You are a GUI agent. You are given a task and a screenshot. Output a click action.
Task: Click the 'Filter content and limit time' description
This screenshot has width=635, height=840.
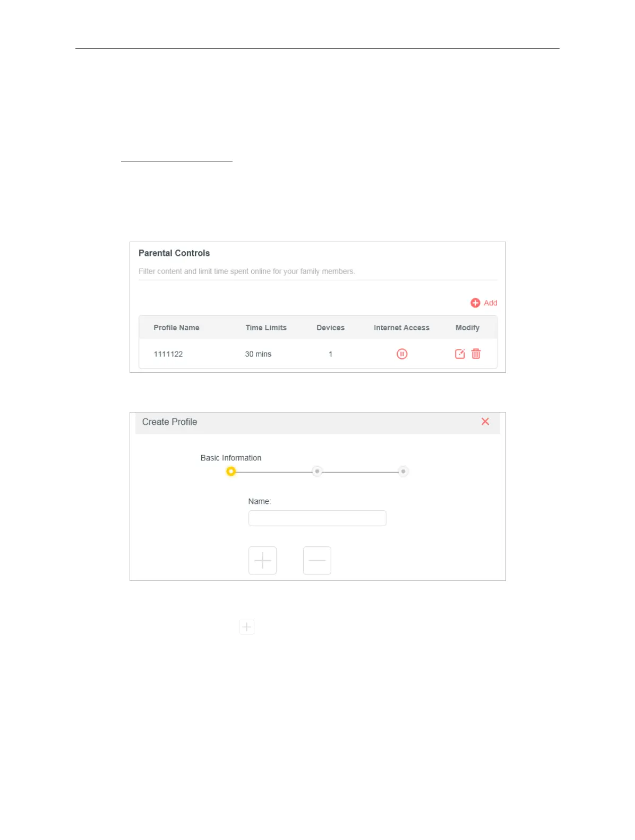[247, 271]
